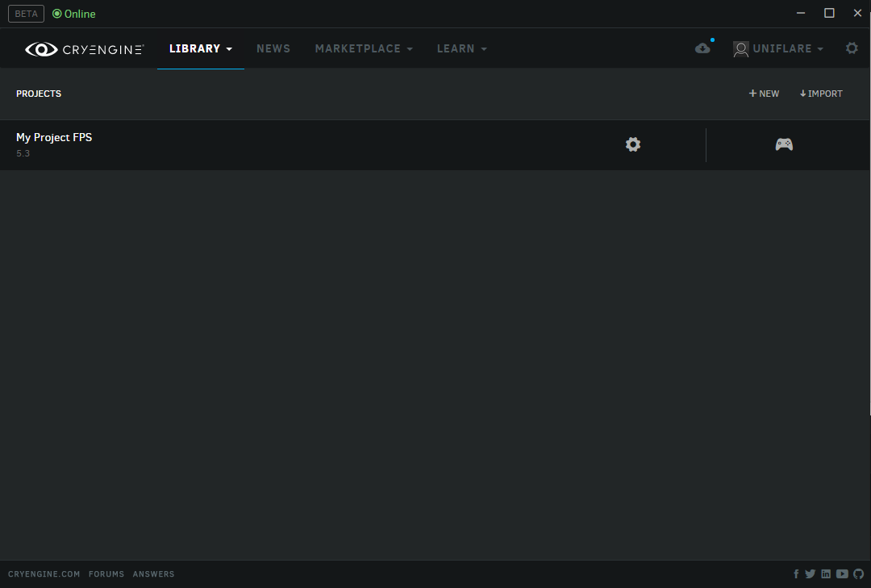Minimize the launcher window
The image size is (871, 588).
(x=801, y=14)
